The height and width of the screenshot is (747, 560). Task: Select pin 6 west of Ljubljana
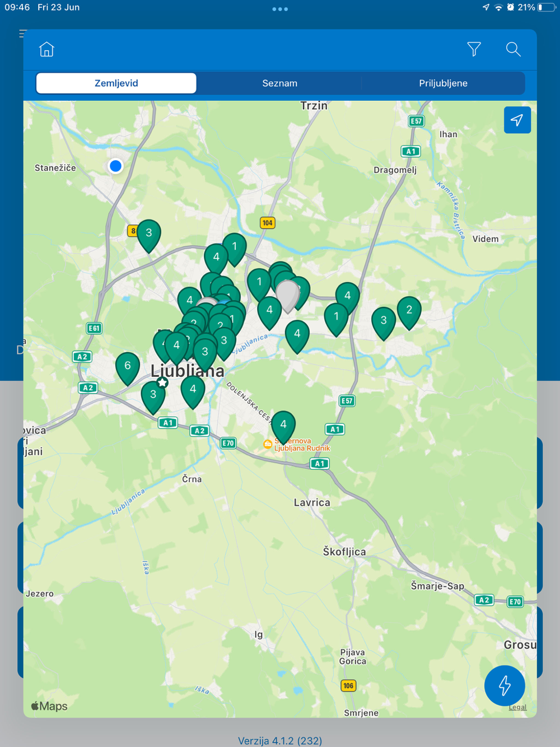[128, 368]
